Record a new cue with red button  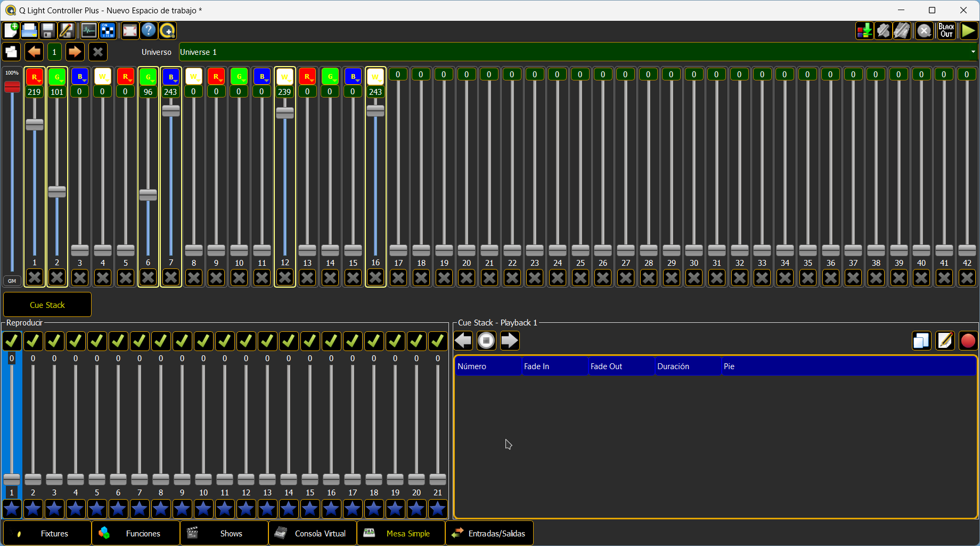point(968,340)
